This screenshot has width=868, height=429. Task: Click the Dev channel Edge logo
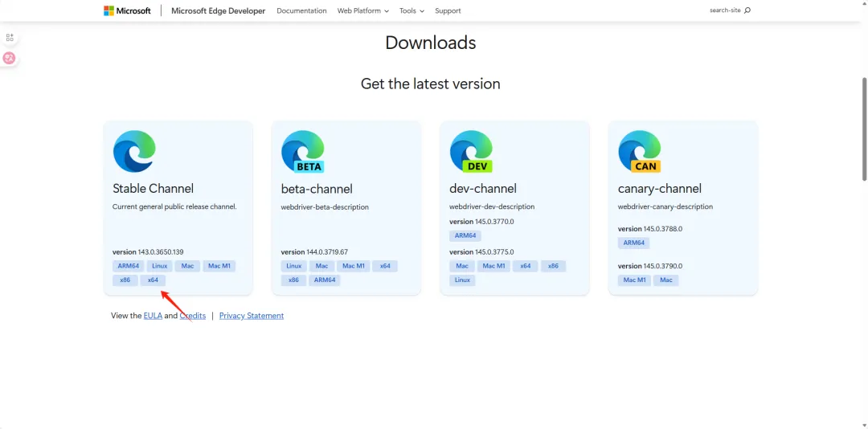(x=471, y=151)
